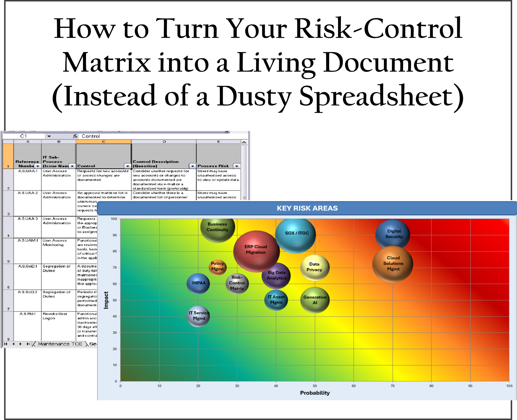Click the next sheet navigation arrow

21,344
